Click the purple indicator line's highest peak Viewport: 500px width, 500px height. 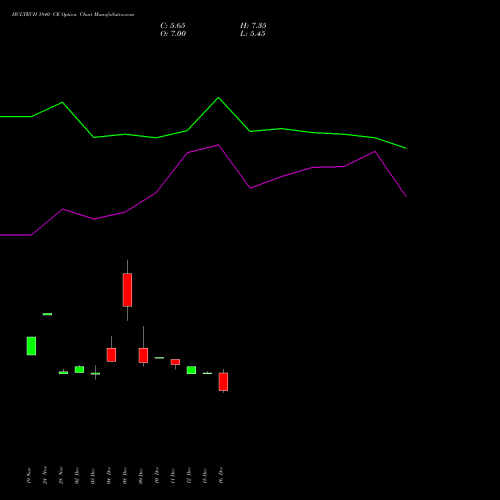pos(218,145)
